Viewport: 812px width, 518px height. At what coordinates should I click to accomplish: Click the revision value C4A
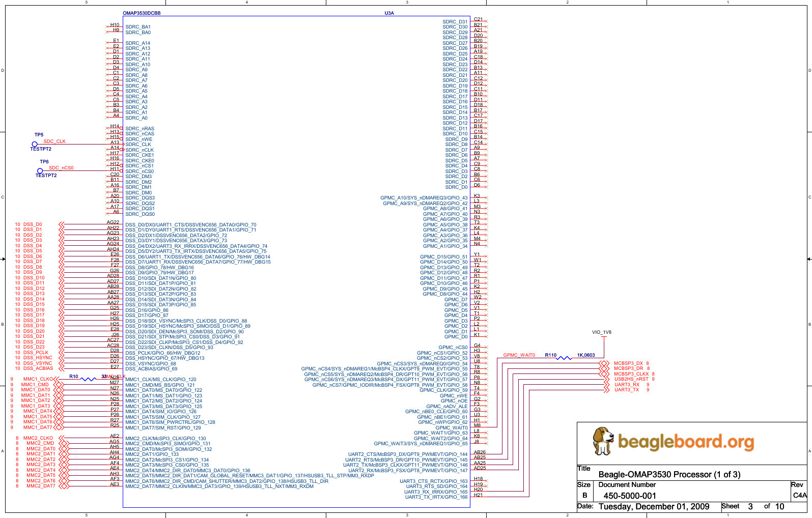800,495
